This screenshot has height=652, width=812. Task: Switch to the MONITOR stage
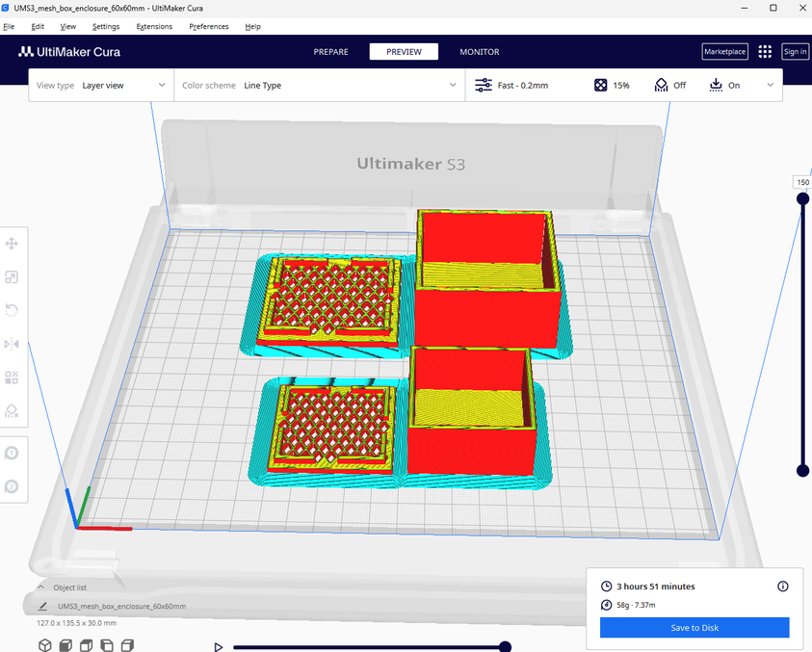tap(480, 52)
